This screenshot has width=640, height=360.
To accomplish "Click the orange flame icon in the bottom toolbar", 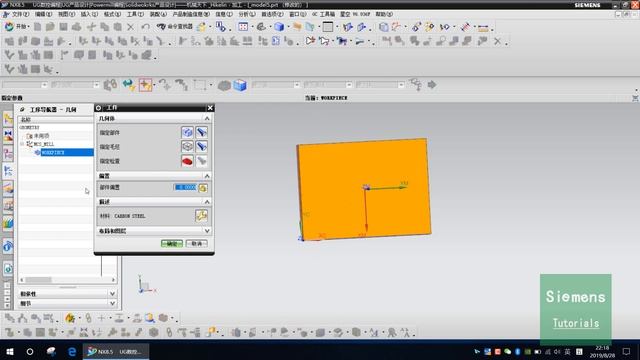I will 70,318.
